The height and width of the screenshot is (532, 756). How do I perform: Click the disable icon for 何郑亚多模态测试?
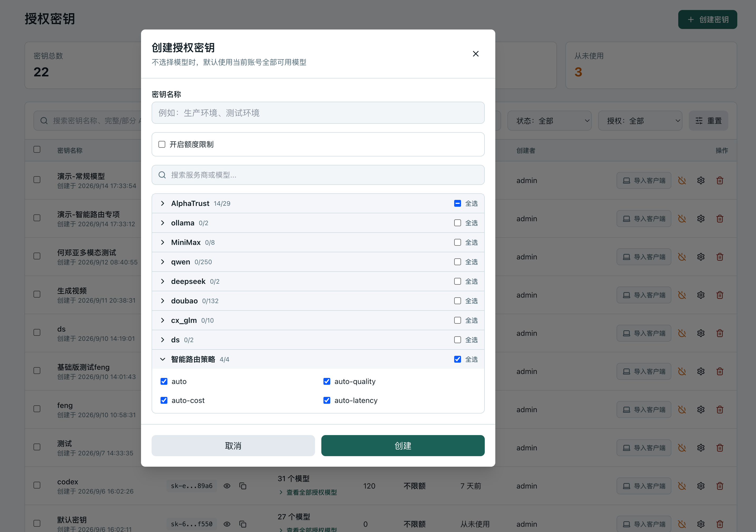click(x=682, y=257)
